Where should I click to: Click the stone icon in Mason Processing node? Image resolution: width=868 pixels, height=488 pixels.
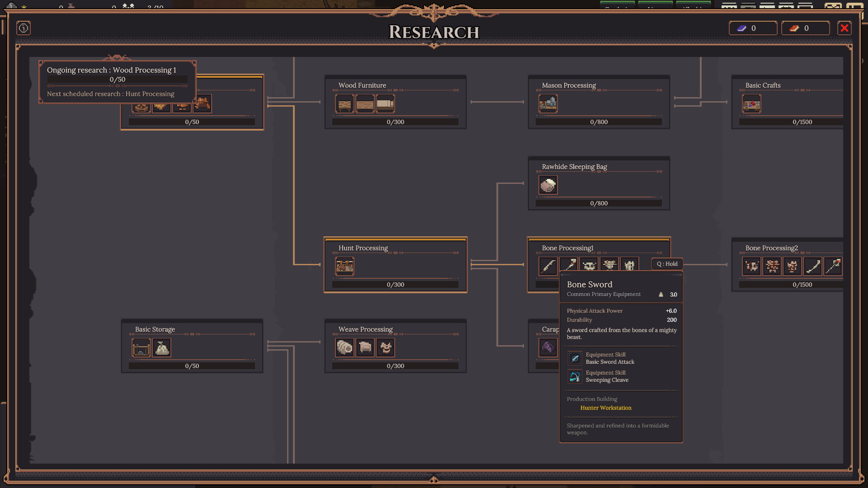click(x=548, y=103)
